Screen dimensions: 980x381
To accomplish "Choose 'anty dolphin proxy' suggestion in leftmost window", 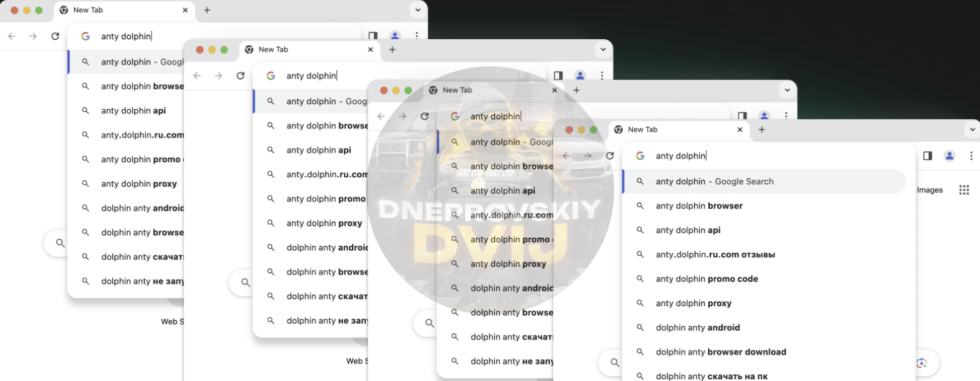I will tap(126, 184).
